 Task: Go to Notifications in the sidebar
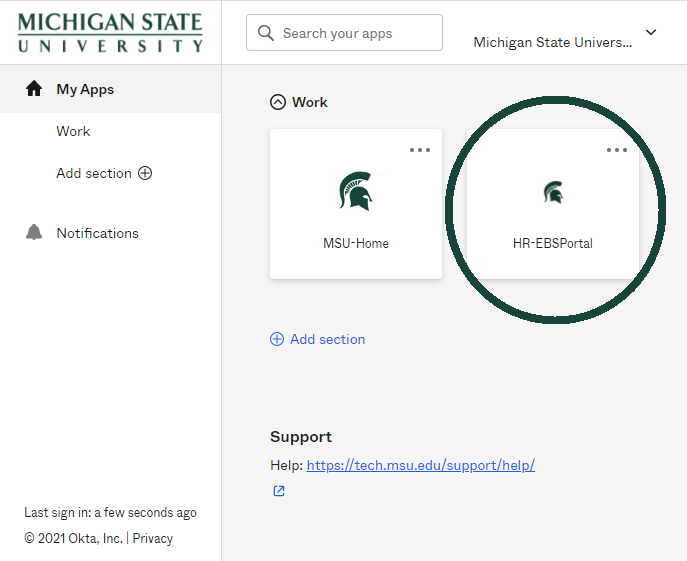(97, 233)
